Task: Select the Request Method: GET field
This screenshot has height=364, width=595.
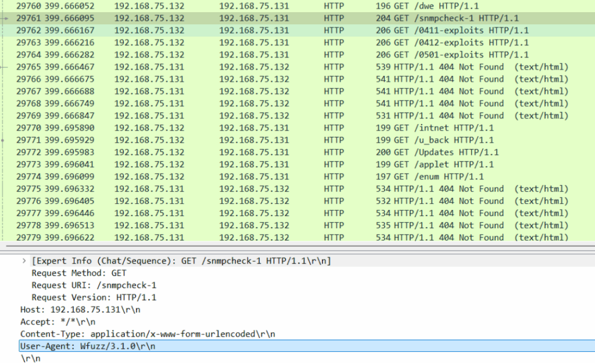Action: (x=79, y=273)
